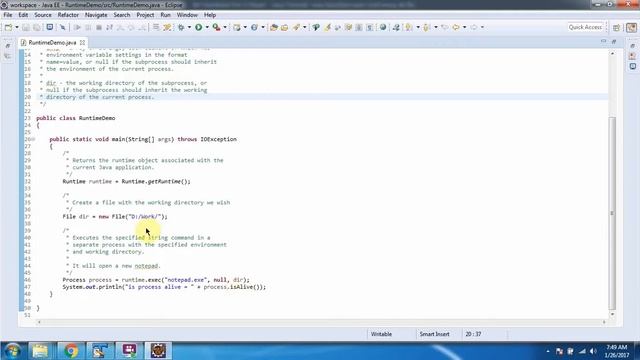Screen dimensions: 640x360
Task: Click the Step Over icon
Action: coord(131,27)
